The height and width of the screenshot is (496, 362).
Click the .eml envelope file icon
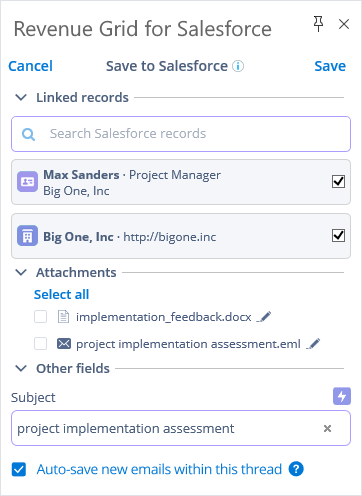click(x=64, y=344)
